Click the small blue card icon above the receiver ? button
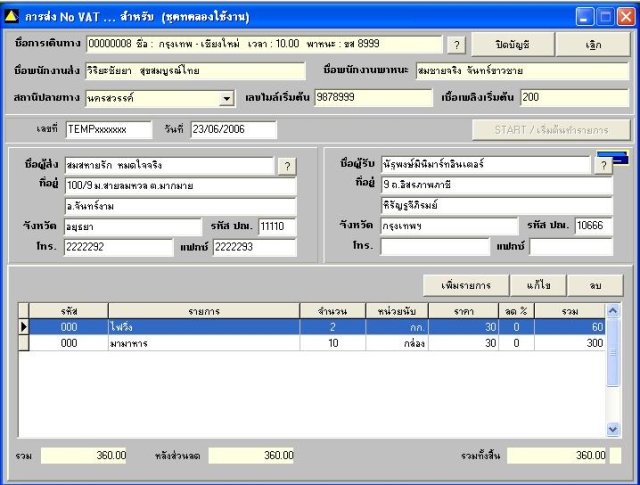 612,156
